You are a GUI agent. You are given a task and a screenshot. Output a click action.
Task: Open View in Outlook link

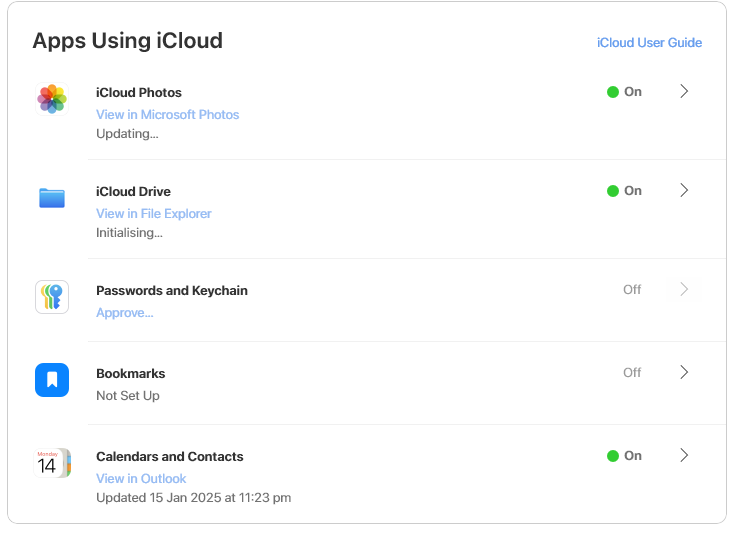pos(141,479)
